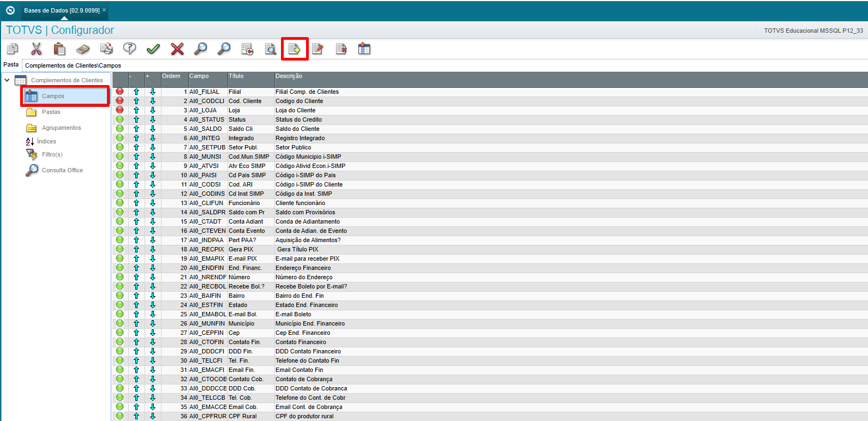Move AI0_SALDO down with the down arrow
This screenshot has width=868, height=421.
click(153, 129)
